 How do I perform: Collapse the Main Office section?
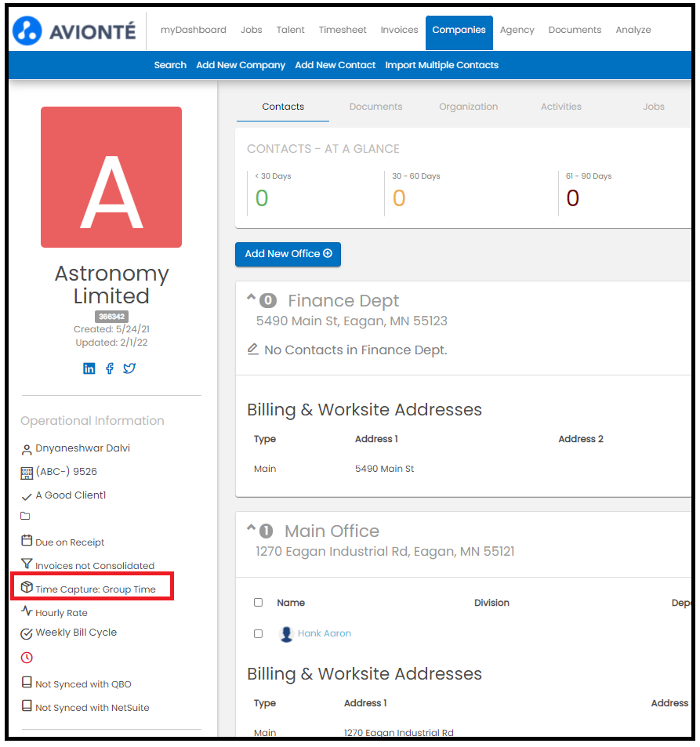click(251, 528)
